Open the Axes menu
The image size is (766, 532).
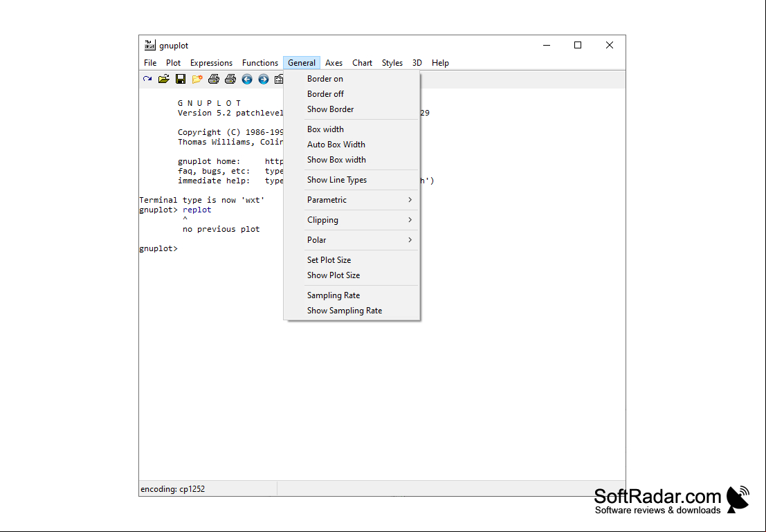tap(334, 63)
